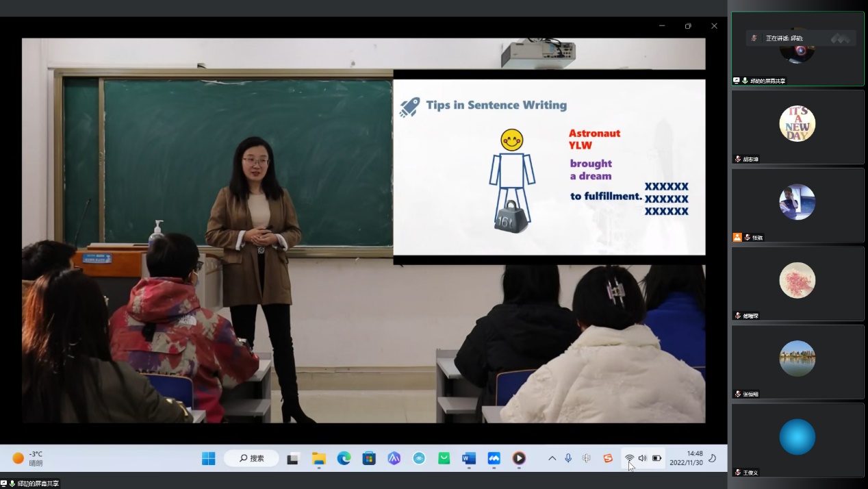This screenshot has height=489, width=868.
Task: Switch to Microsoft Word in the taskbar
Action: click(x=469, y=458)
